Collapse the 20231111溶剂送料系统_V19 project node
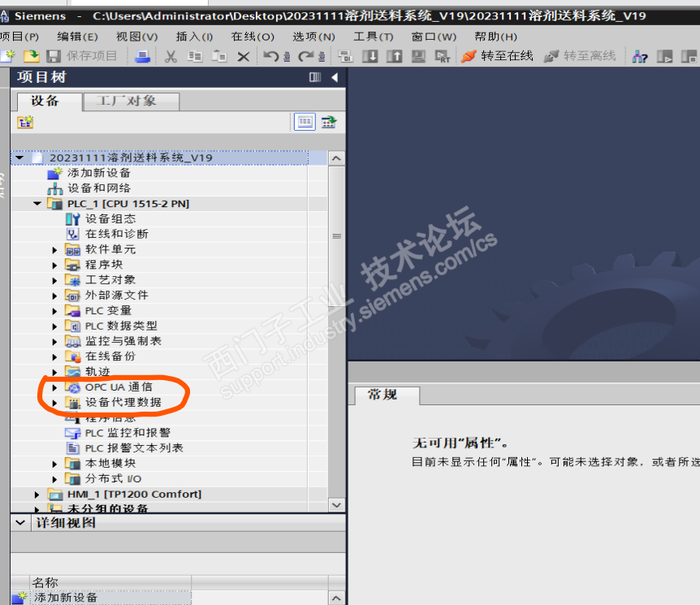This screenshot has height=605, width=700. (x=19, y=158)
